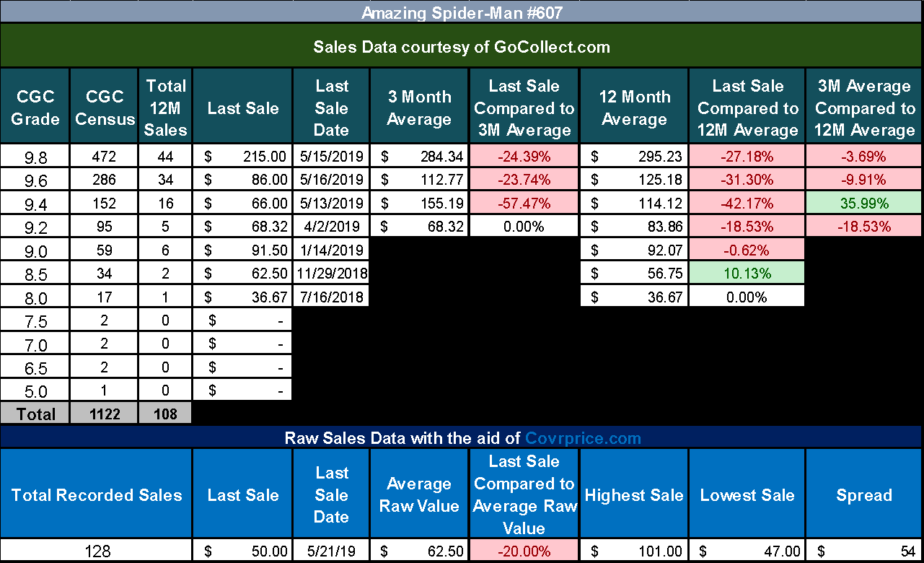Screen dimensions: 924x563
Task: Select the $284.34 three month average cell
Action: click(x=419, y=155)
